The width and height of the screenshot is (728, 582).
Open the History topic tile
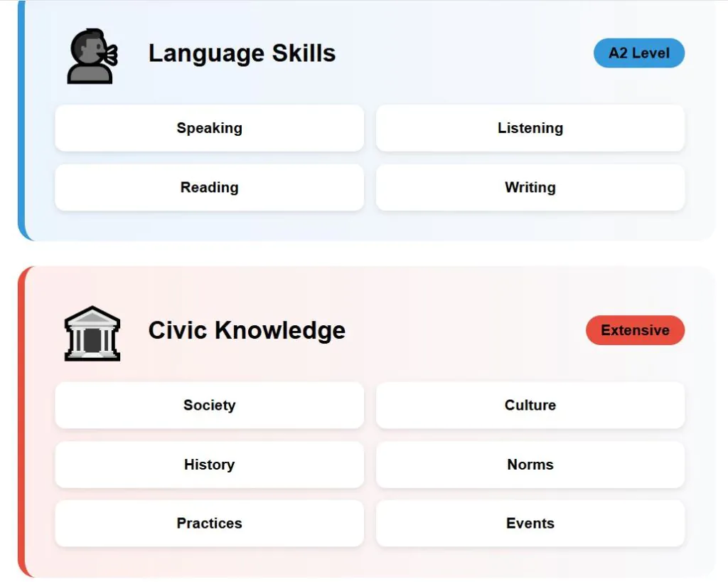click(x=209, y=465)
